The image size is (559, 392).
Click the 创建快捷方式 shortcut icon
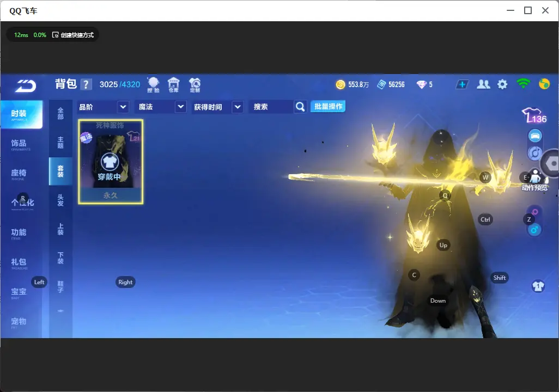click(x=55, y=35)
